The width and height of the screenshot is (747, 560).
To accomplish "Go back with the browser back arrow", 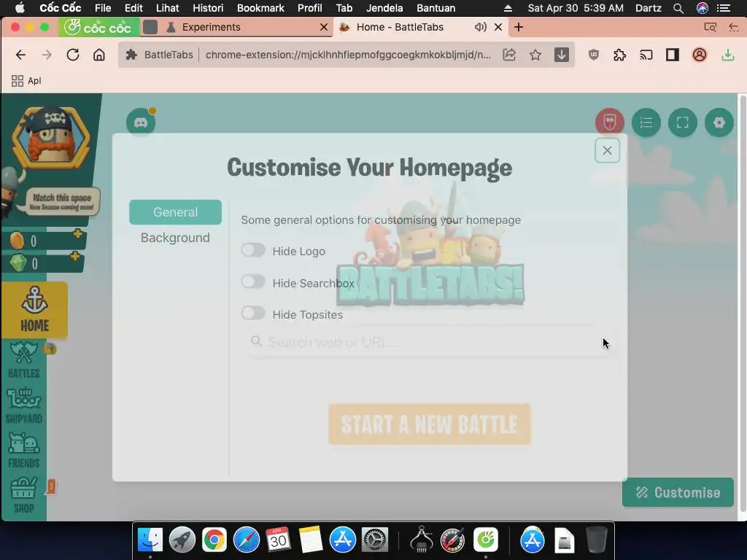I will (20, 55).
